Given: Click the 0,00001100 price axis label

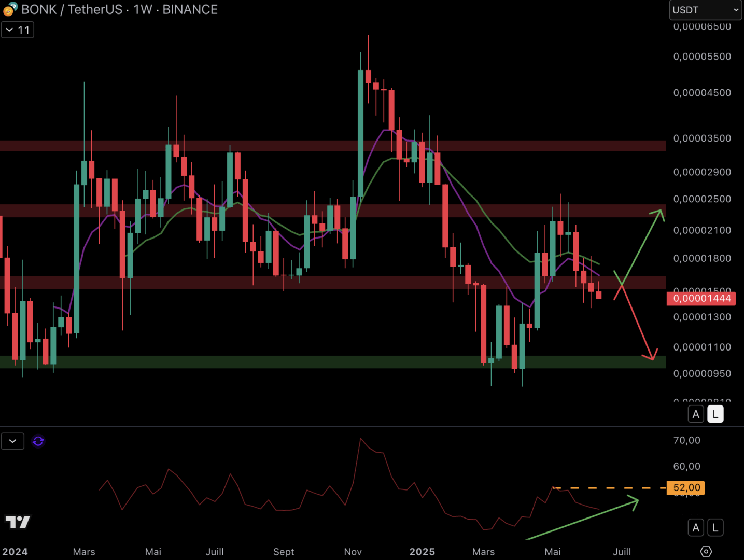Looking at the screenshot, I should pos(702,347).
